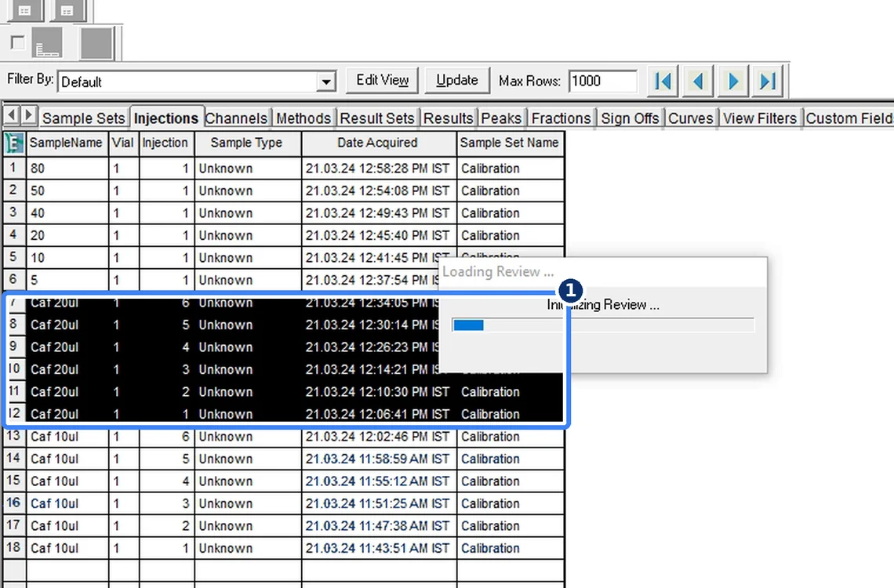Select the Injections tab
Image resolution: width=894 pixels, height=588 pixels.
[x=166, y=118]
